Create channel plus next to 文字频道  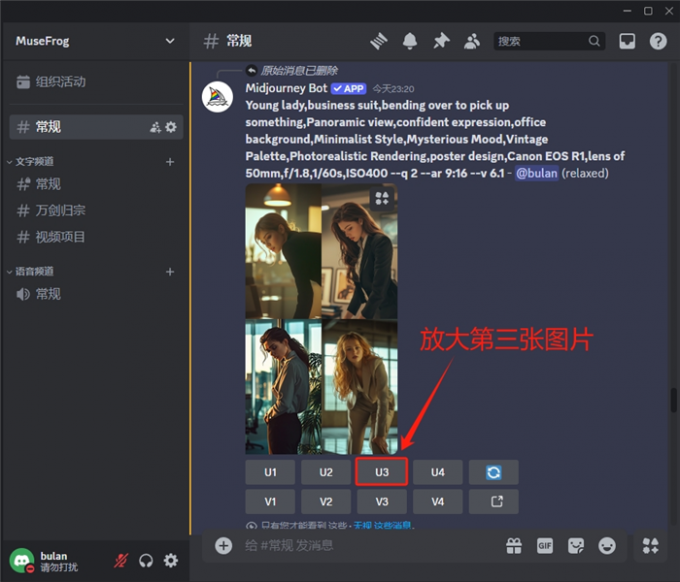point(170,162)
